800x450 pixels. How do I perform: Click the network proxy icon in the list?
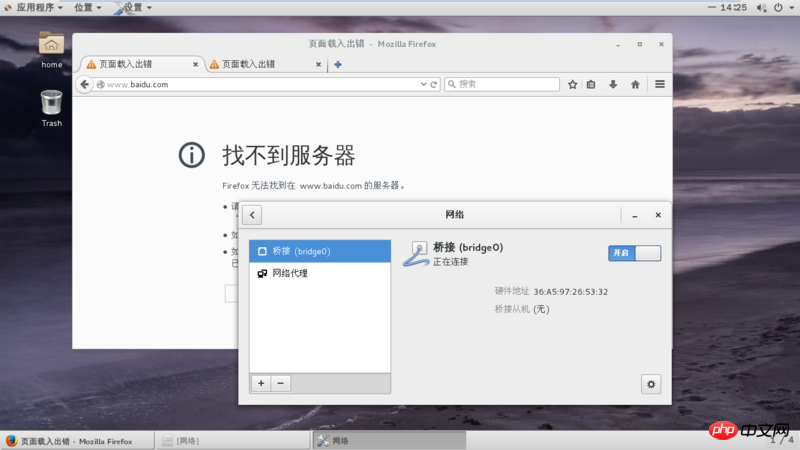(262, 273)
